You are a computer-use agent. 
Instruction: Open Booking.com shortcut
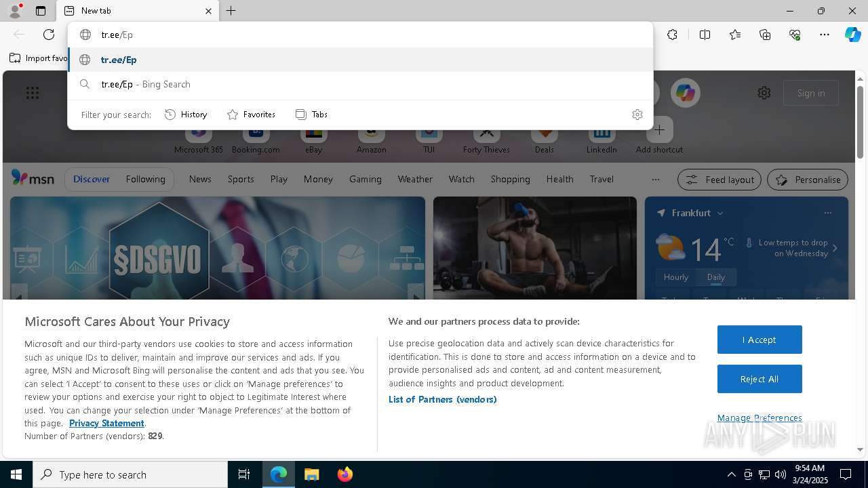[x=256, y=139]
